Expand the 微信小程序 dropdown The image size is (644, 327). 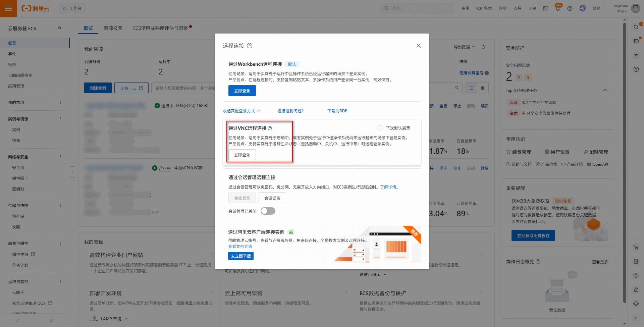pyautogui.click(x=373, y=275)
